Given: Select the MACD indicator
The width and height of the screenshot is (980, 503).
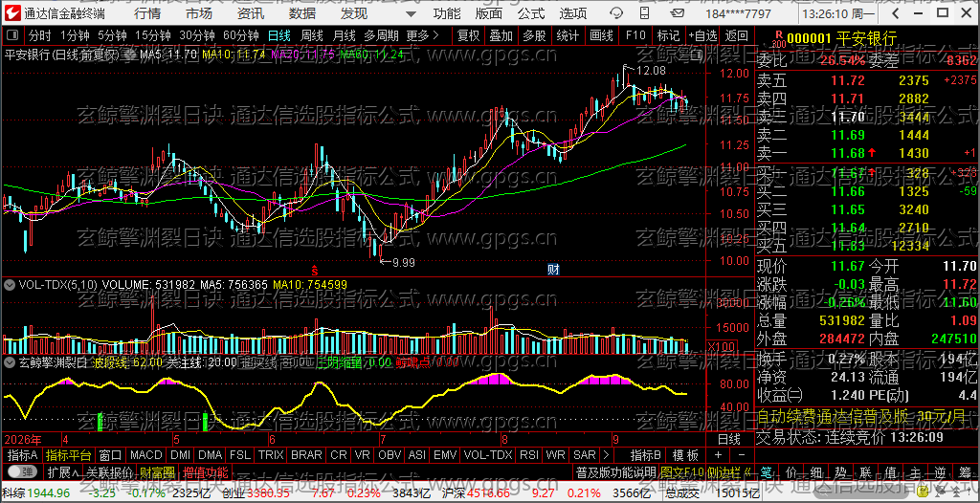Looking at the screenshot, I should [146, 455].
